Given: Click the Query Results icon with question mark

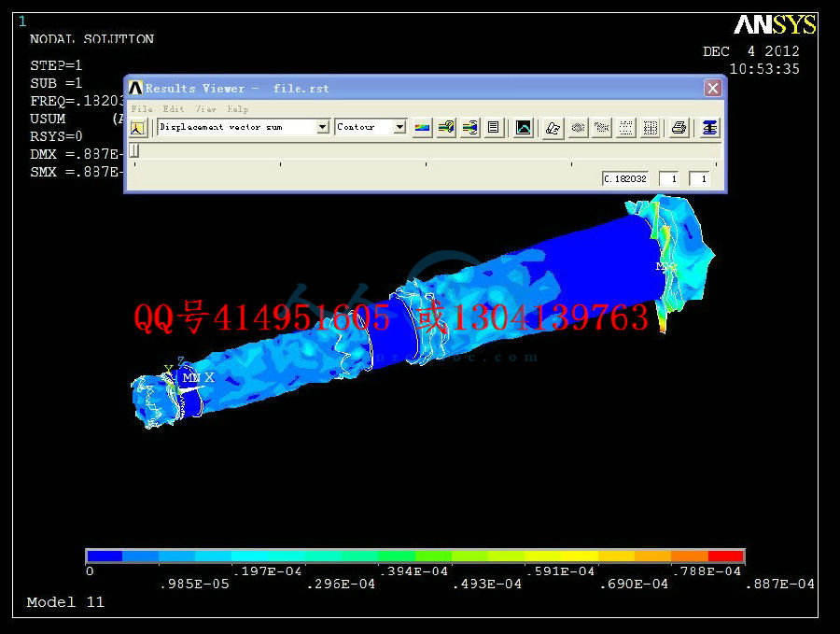Looking at the screenshot, I should point(446,128).
